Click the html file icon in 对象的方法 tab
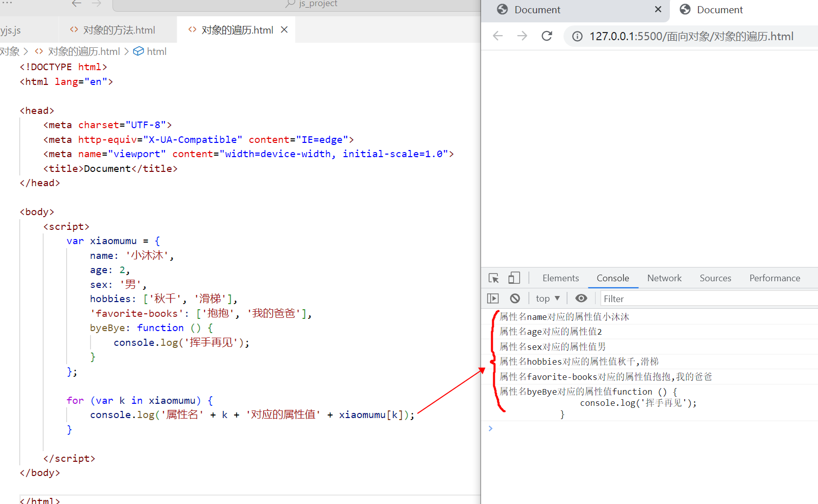 pyautogui.click(x=74, y=29)
